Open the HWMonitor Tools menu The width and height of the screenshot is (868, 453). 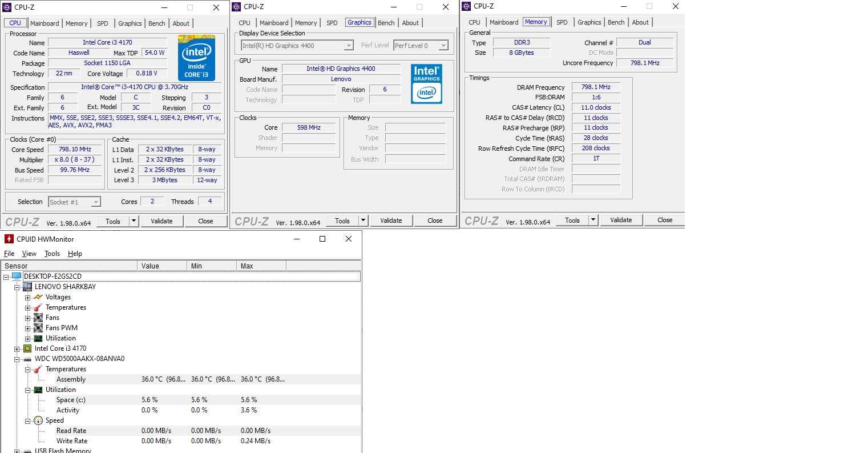[x=52, y=254]
